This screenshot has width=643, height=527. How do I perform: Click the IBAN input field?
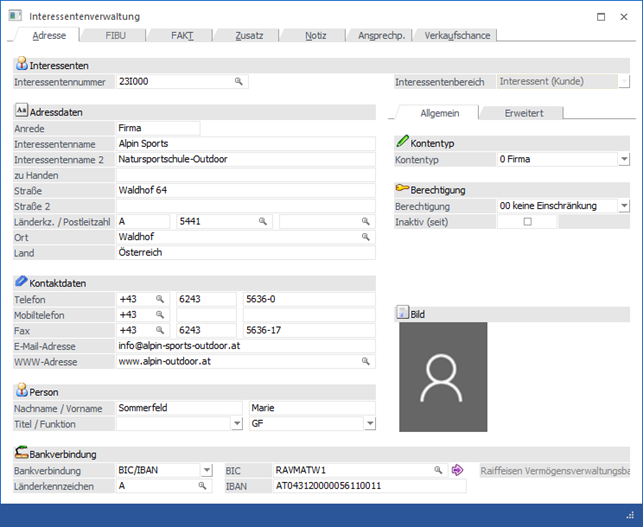pyautogui.click(x=369, y=486)
